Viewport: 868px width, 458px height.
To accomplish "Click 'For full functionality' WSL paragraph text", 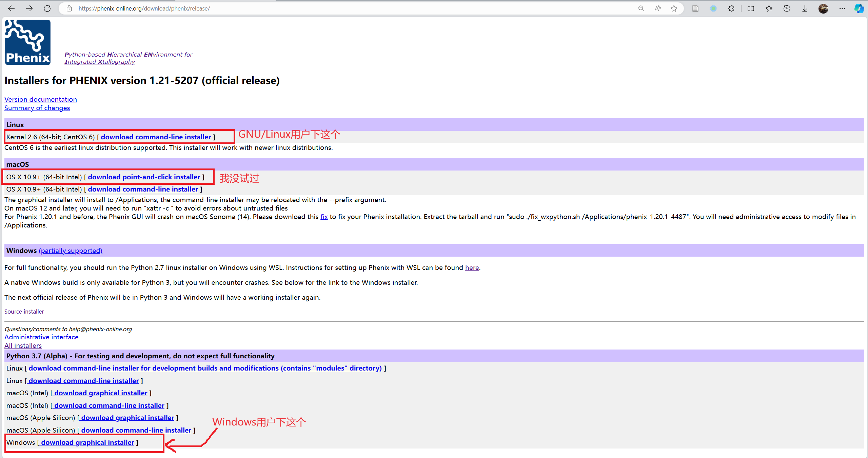I will point(242,267).
